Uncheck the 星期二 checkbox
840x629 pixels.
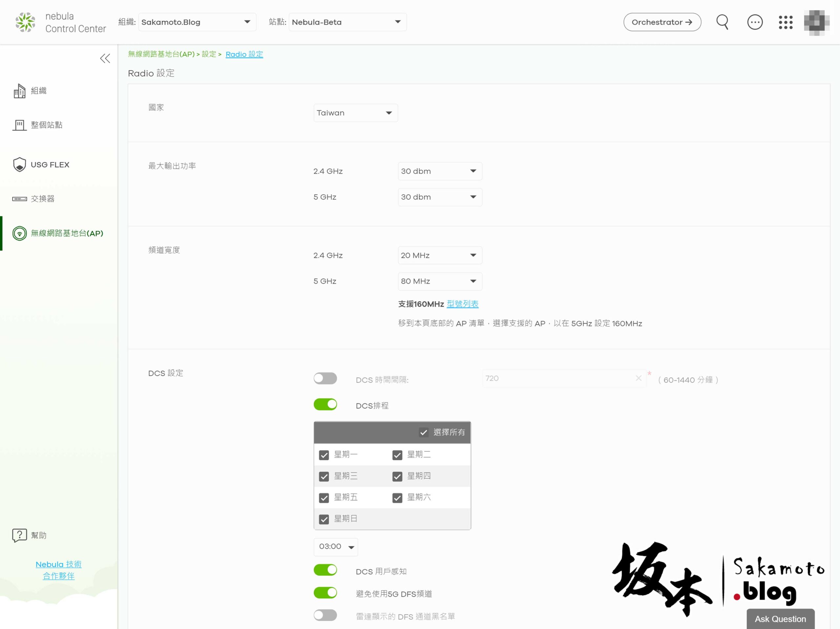397,455
